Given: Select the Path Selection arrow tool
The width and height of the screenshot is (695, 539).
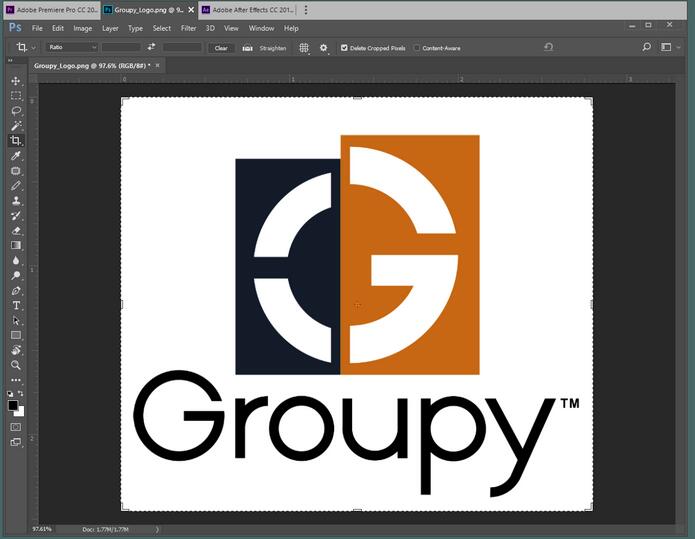Looking at the screenshot, I should point(16,320).
